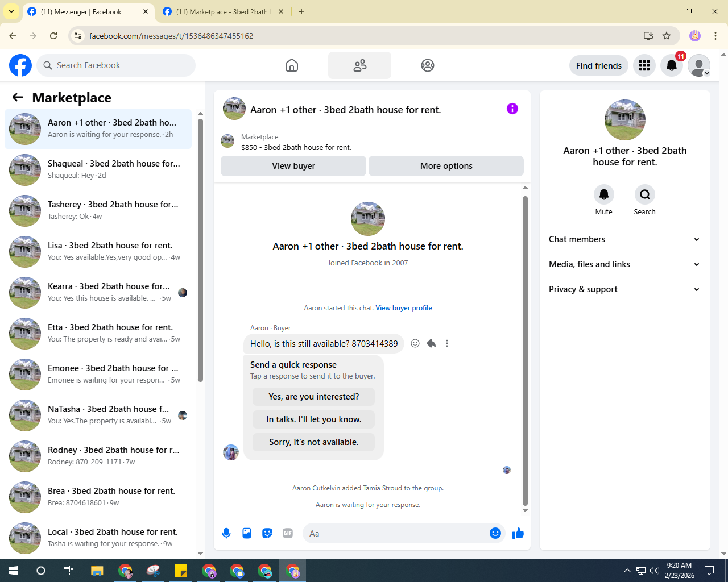Choose a GIF
This screenshot has width=728, height=582.
pos(288,533)
